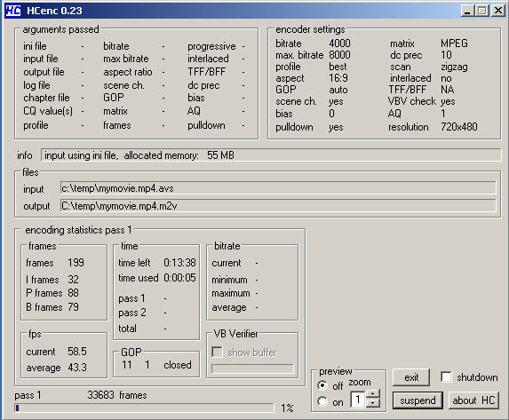Click the scan value zigzag
The width and height of the screenshot is (509, 420).
click(454, 67)
